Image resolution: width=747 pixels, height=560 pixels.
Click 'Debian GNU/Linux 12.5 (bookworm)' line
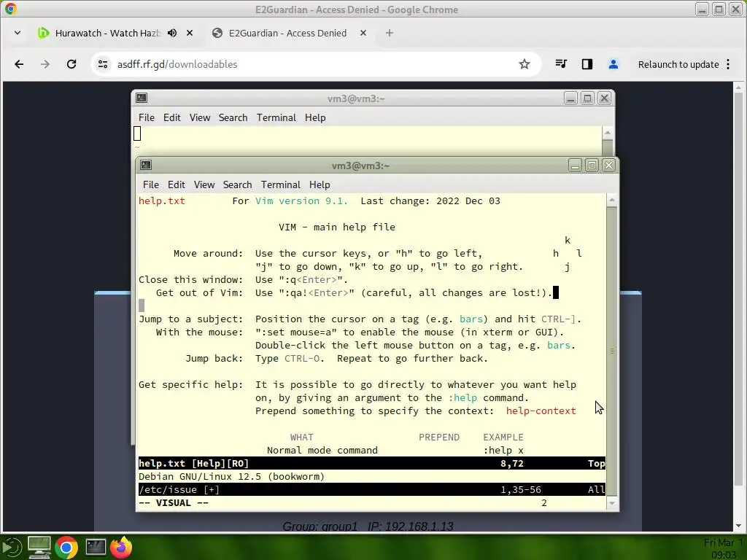click(231, 477)
